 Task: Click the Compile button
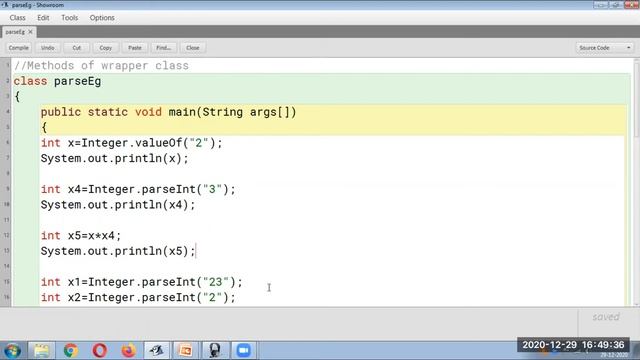(19, 48)
